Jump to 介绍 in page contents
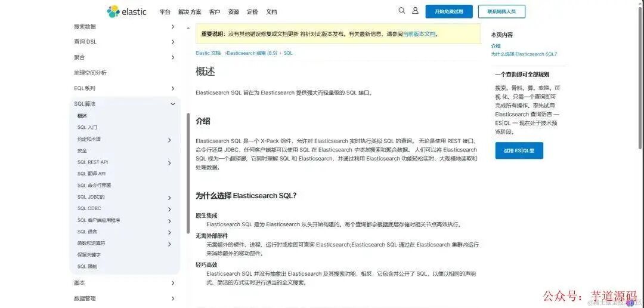Screen dimensions: 644x308 point(496,46)
